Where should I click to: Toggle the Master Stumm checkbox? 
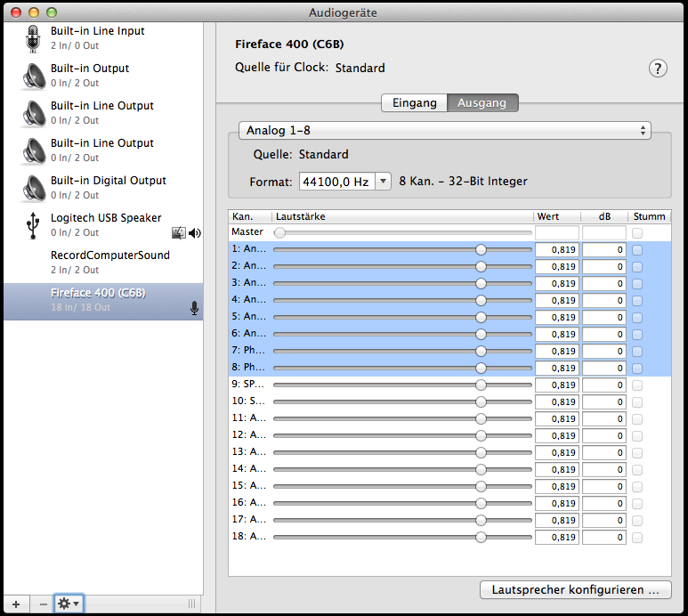click(637, 233)
